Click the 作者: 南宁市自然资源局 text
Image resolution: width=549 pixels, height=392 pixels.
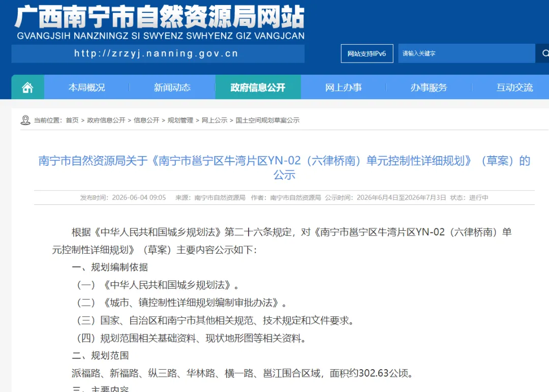(286, 198)
